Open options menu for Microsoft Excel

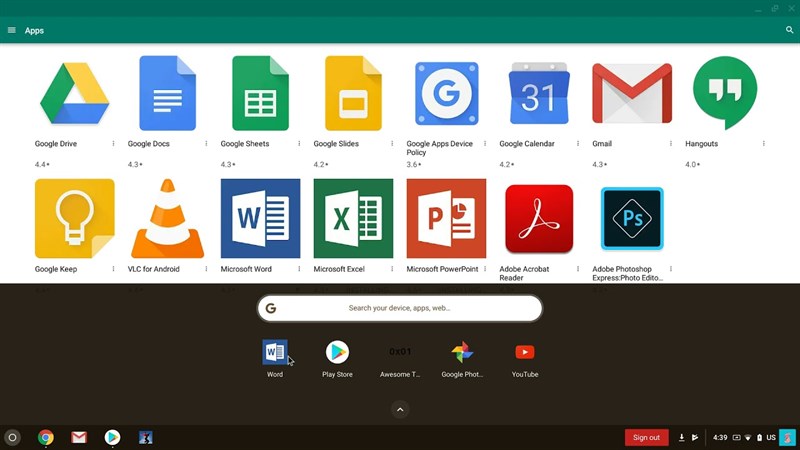(392, 268)
